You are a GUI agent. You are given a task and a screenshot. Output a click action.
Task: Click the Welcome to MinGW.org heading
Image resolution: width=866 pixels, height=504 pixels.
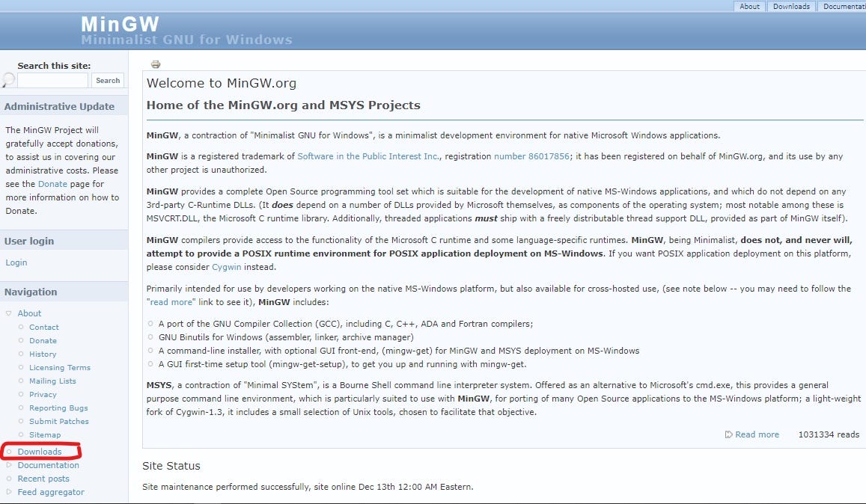click(222, 83)
